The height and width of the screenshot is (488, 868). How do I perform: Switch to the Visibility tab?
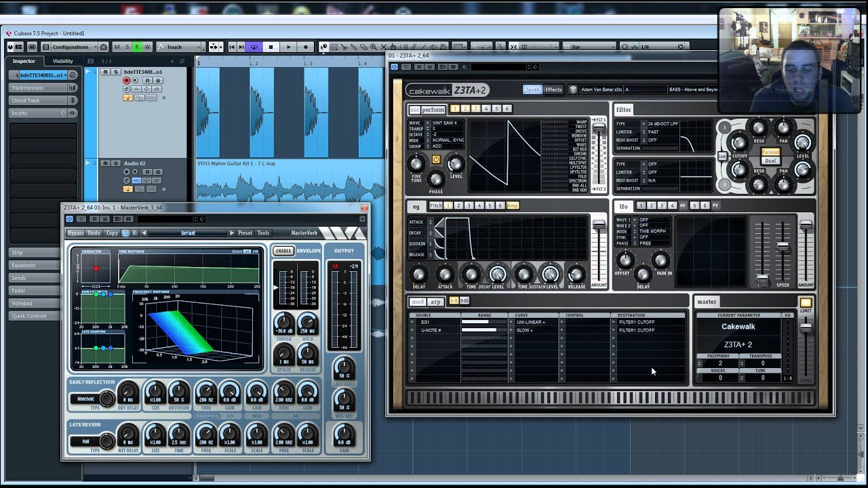pyautogui.click(x=62, y=61)
